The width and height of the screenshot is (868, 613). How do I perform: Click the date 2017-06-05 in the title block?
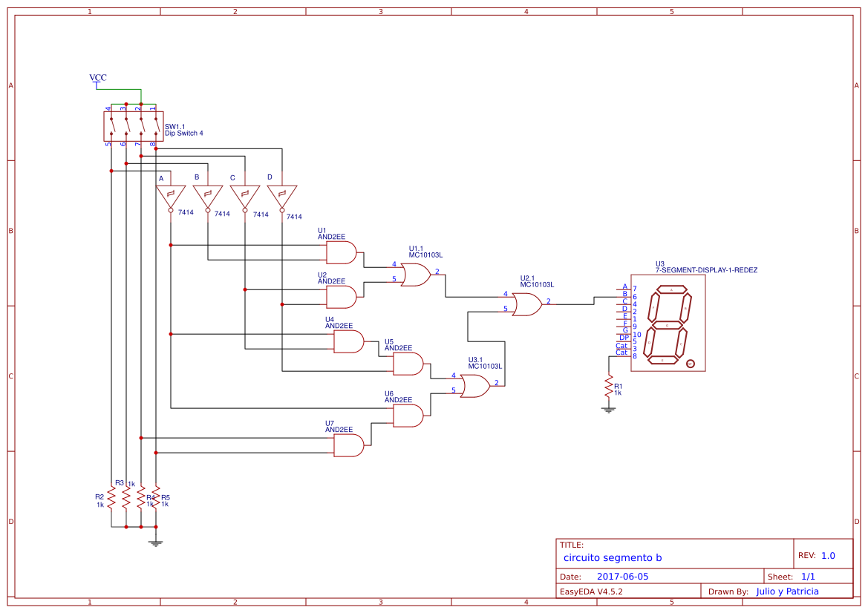624,576
